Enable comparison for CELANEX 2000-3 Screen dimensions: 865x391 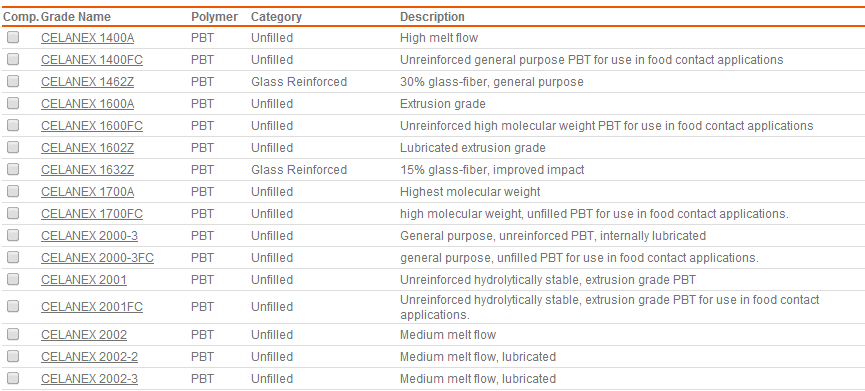[13, 236]
